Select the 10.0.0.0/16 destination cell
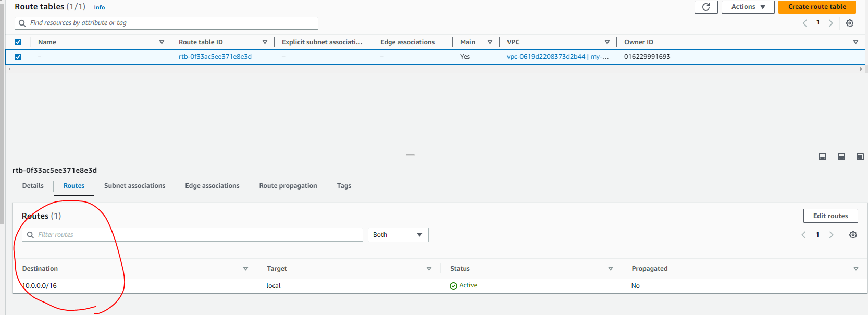This screenshot has height=315, width=868. tap(40, 286)
